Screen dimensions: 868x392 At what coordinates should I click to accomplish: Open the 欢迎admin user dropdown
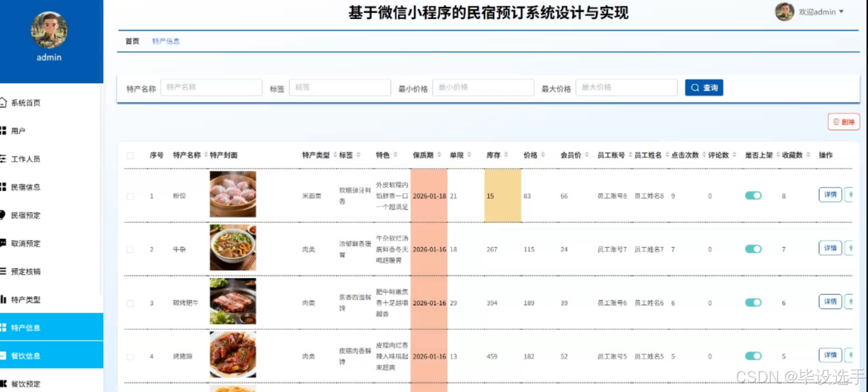(x=821, y=12)
